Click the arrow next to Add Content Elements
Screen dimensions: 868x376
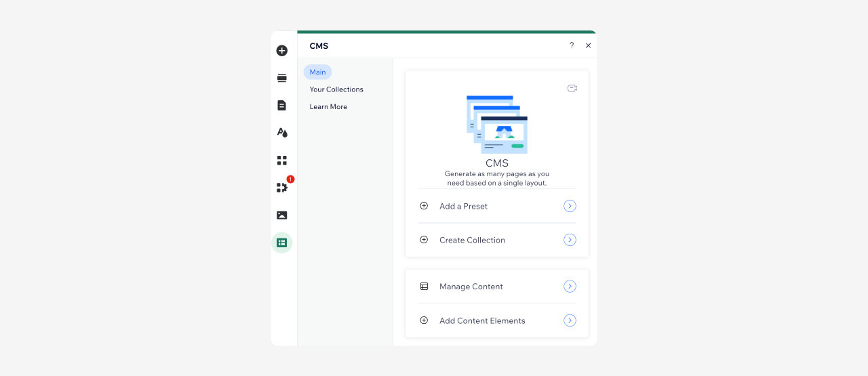[x=570, y=320]
